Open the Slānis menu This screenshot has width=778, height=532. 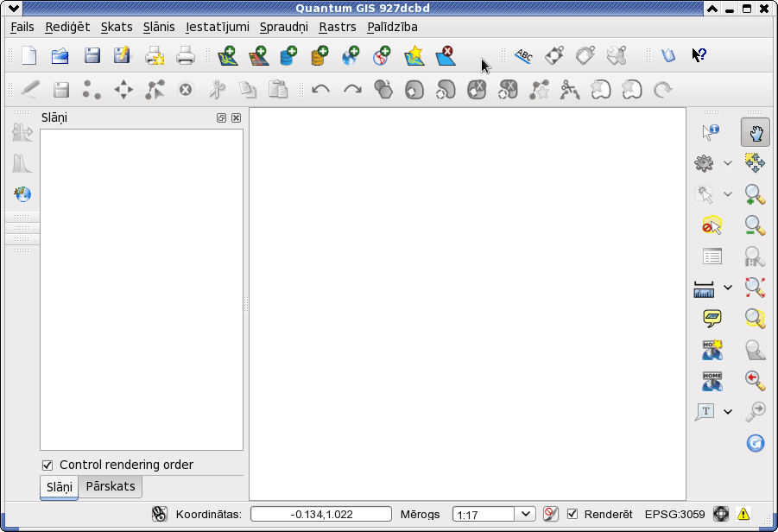159,27
